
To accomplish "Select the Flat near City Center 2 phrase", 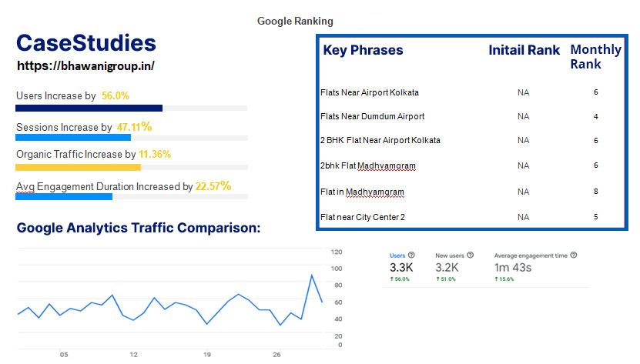I will tap(363, 217).
